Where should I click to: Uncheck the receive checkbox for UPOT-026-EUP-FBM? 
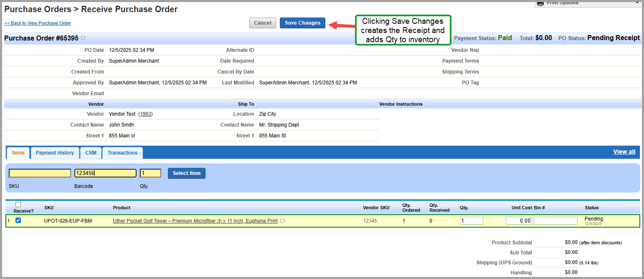click(x=18, y=221)
